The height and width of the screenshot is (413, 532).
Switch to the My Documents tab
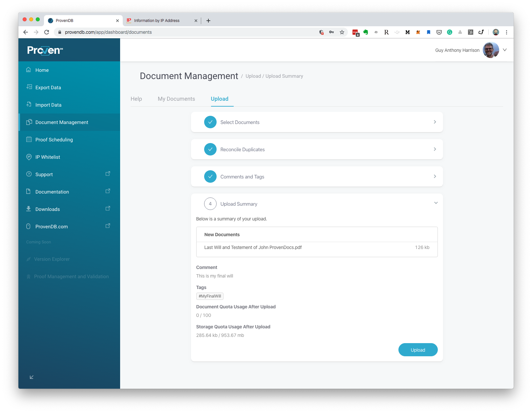[176, 99]
